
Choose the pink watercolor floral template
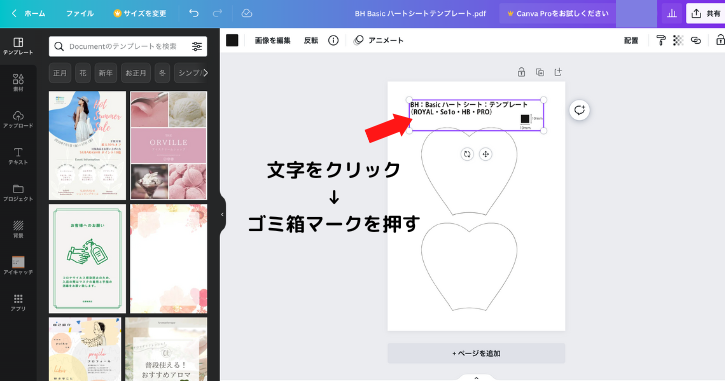click(168, 258)
